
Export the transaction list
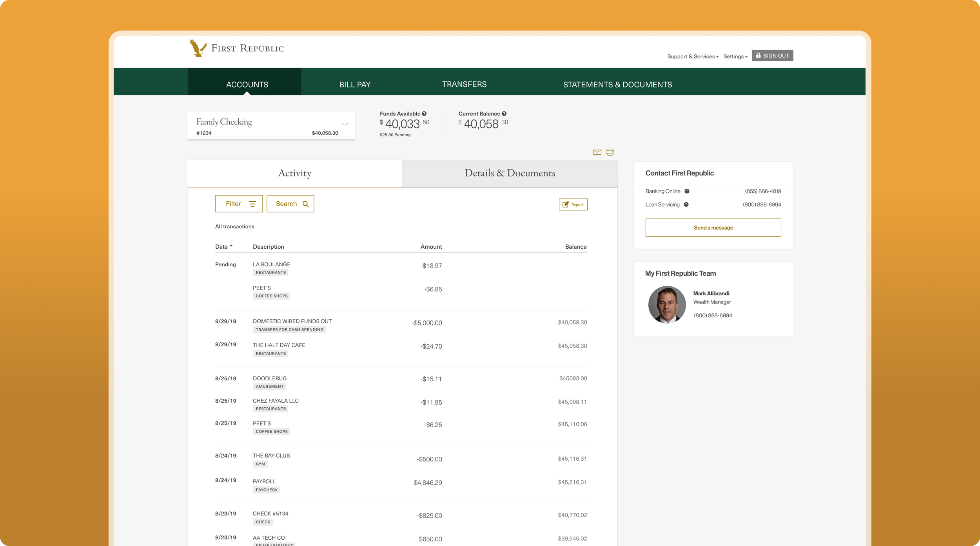pyautogui.click(x=573, y=205)
